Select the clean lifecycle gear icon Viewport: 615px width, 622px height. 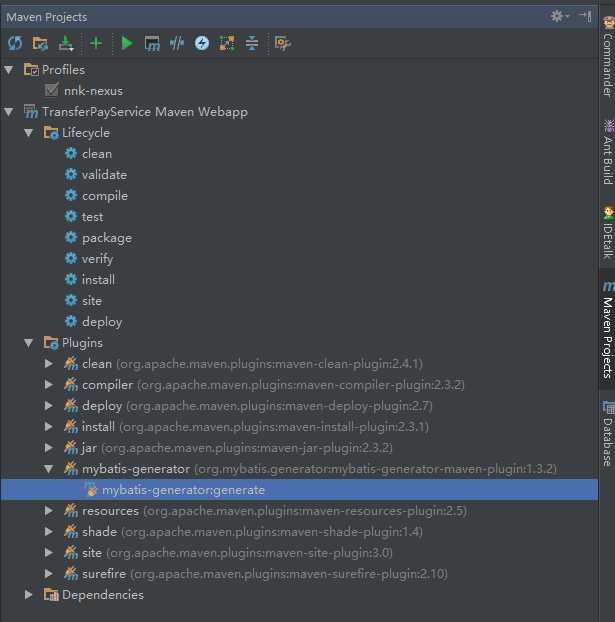point(71,154)
